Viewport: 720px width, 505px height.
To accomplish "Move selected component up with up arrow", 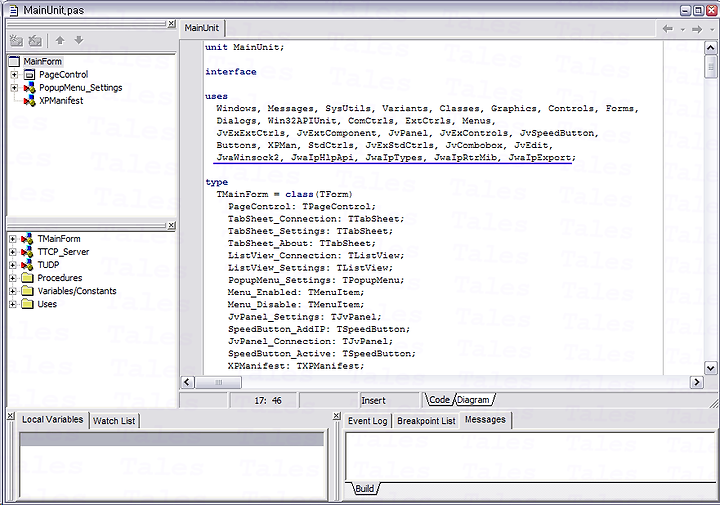I will click(60, 40).
